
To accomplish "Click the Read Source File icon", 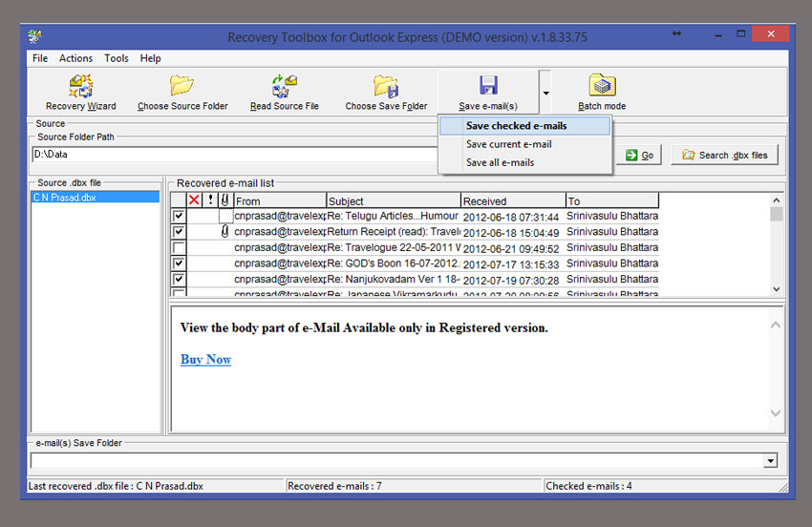I will pyautogui.click(x=285, y=86).
